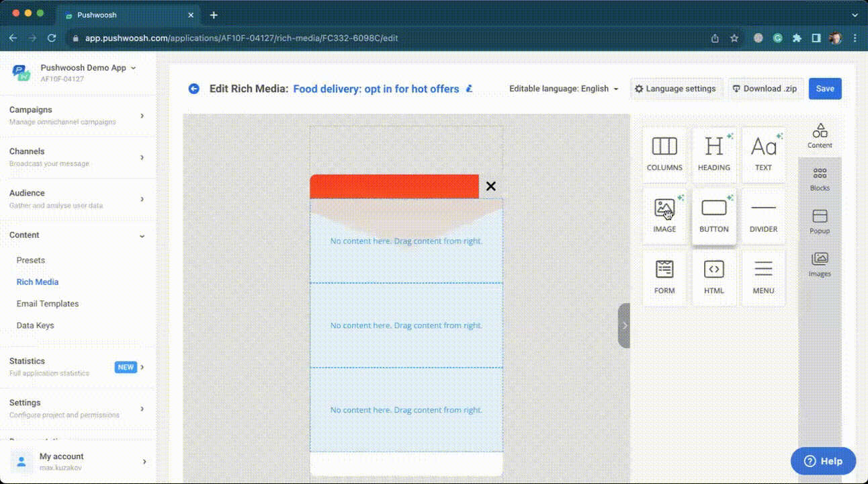Screen dimensions: 868x484
Task: Click the blue back arrow icon
Action: pyautogui.click(x=194, y=89)
